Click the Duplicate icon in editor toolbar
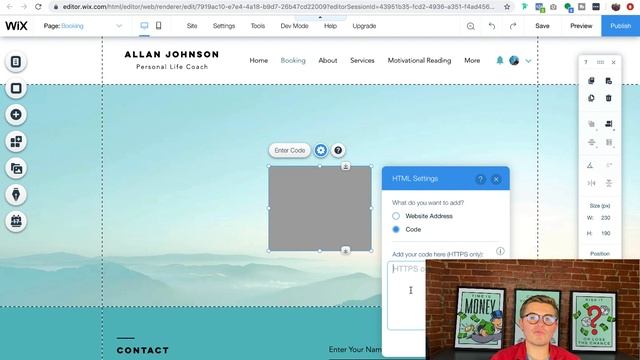The image size is (640, 360). pos(591,98)
